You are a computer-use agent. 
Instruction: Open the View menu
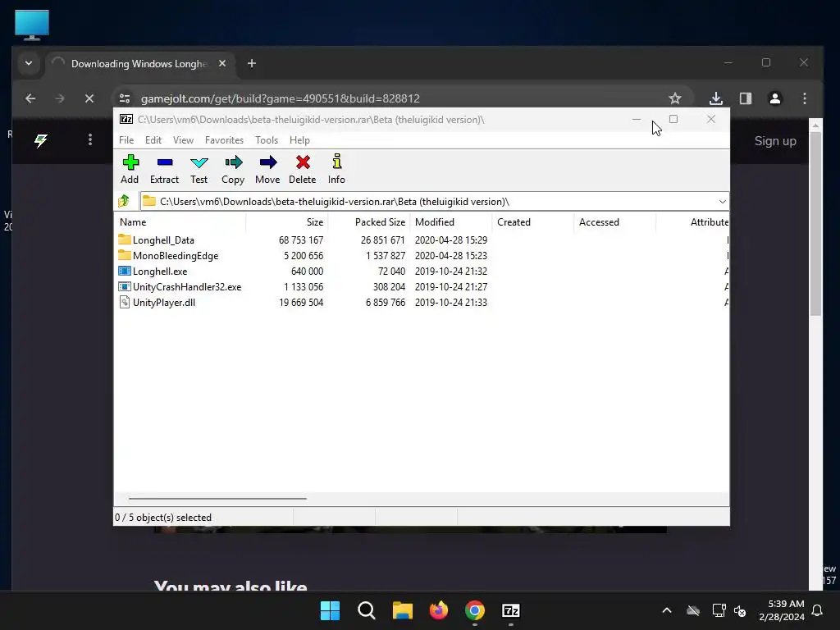tap(183, 139)
